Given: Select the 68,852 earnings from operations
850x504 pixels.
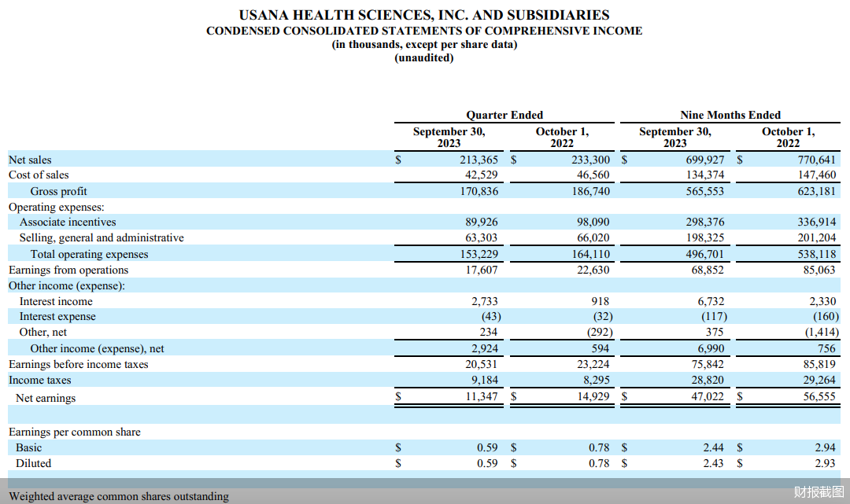Looking at the screenshot, I should [708, 270].
